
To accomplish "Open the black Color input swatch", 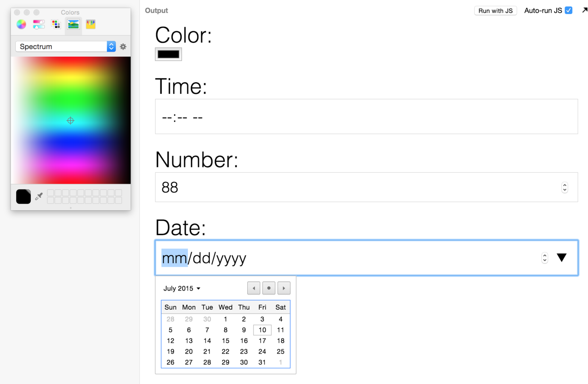I will point(168,54).
